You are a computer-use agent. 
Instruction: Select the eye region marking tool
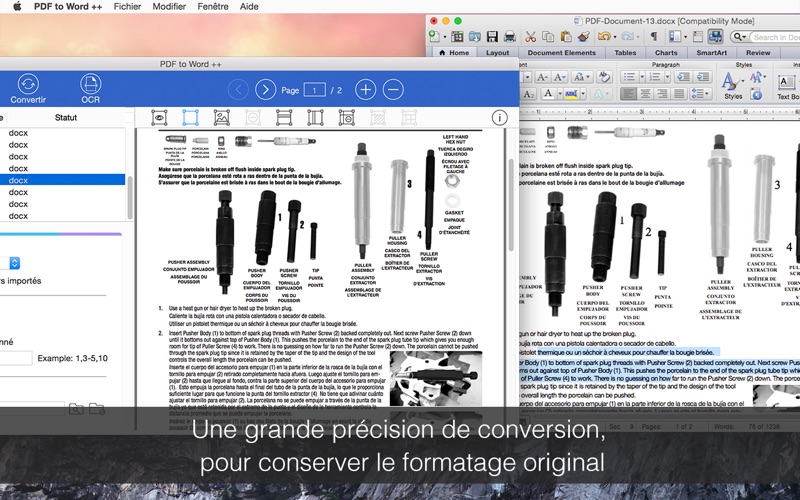click(x=160, y=118)
